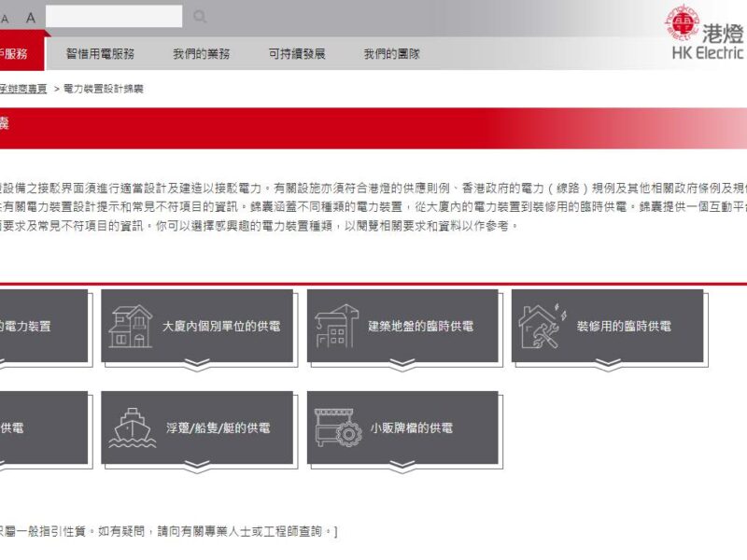747x560 pixels.
Task: Expand the 裝修用的臨時供電 tile chevron
Action: [x=608, y=363]
